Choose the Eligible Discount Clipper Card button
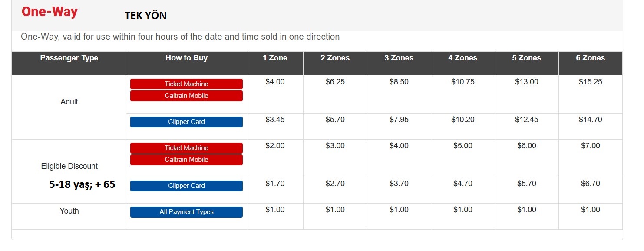644x251 pixels. [186, 186]
